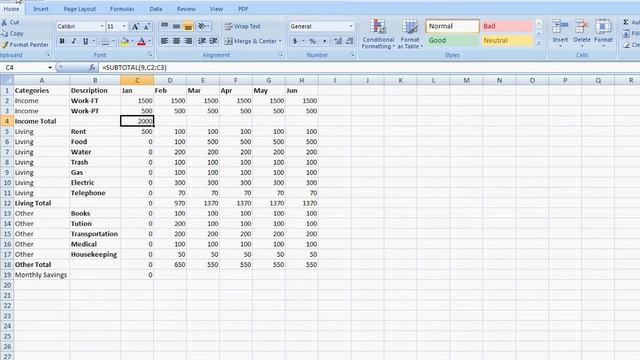This screenshot has width=640, height=360.
Task: Toggle Align Text Left
Action: pyautogui.click(x=164, y=41)
